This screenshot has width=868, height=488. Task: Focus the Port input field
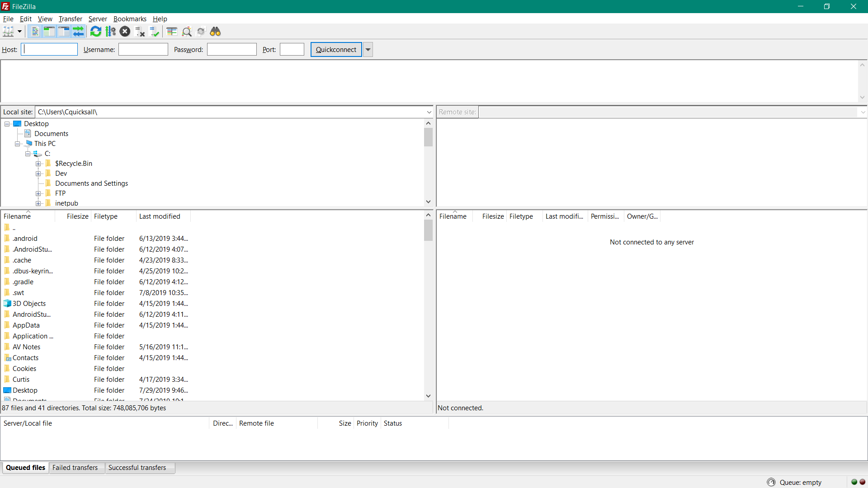[292, 50]
